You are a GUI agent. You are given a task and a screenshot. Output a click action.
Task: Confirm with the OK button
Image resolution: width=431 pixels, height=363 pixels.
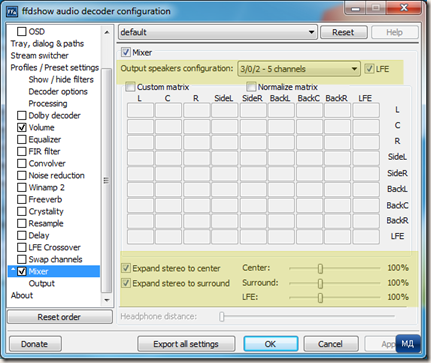[x=271, y=344]
